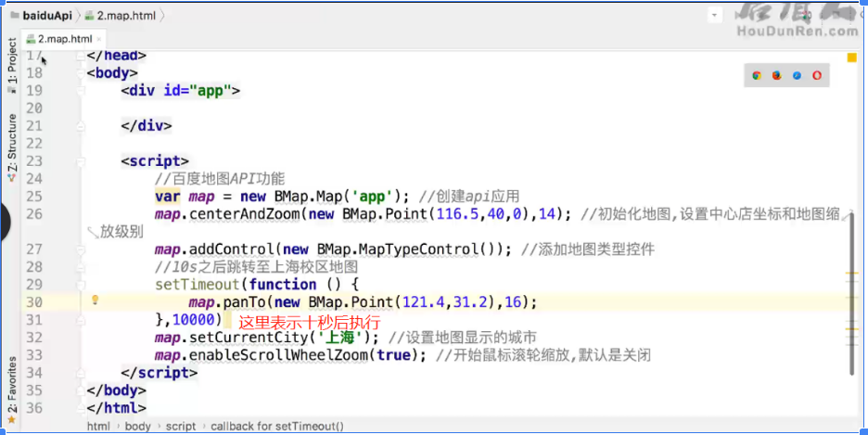Click the 116.5 coordinate on line 26
Image resolution: width=868 pixels, height=435 pixels.
pos(457,214)
